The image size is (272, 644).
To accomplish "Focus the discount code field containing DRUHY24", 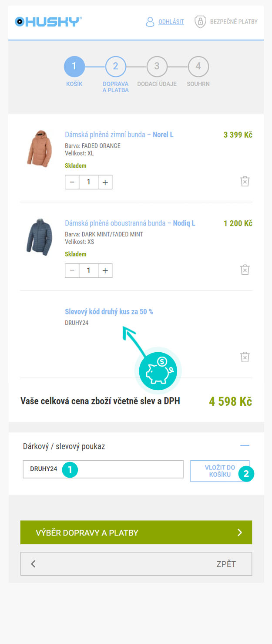I will click(x=103, y=469).
